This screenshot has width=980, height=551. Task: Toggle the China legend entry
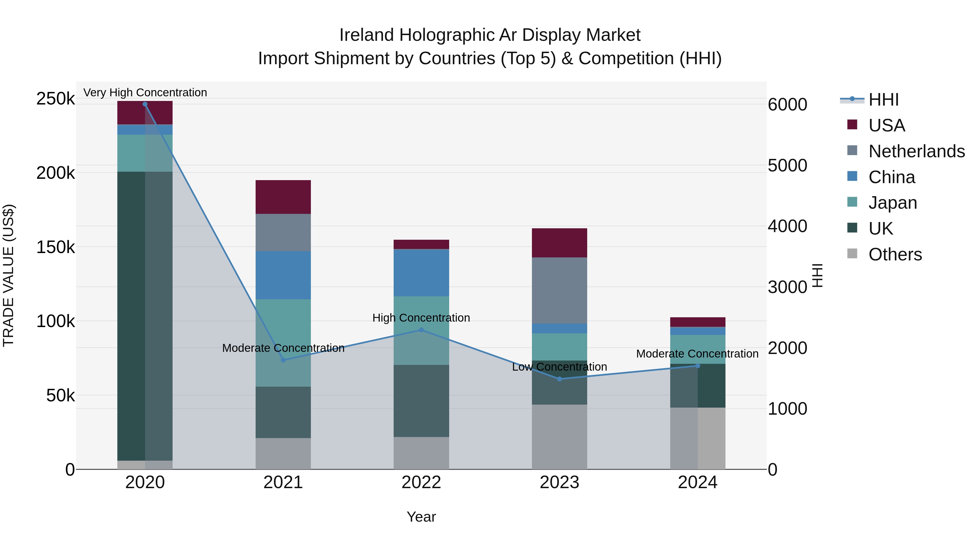point(881,177)
